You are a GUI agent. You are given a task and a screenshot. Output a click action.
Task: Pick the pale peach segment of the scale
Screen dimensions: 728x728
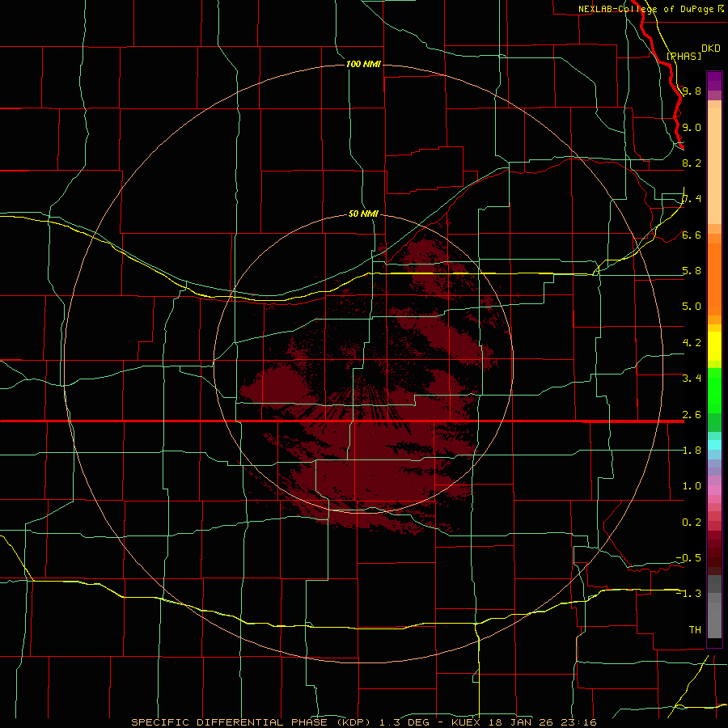(714, 166)
